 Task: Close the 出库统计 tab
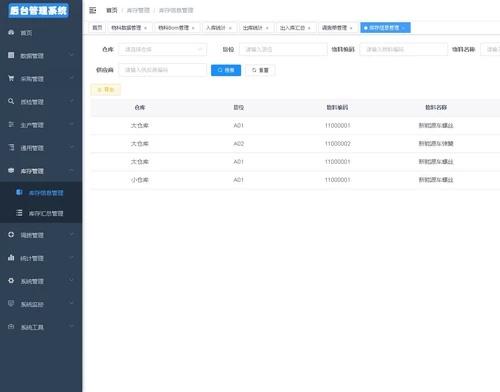click(267, 28)
